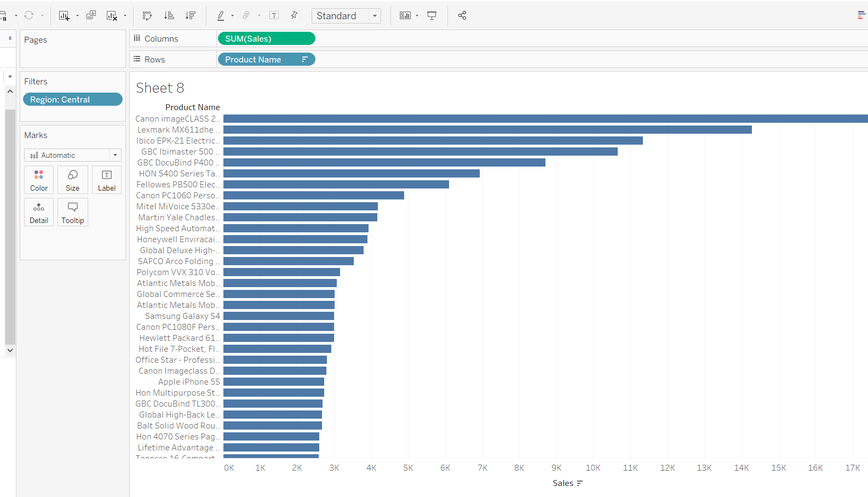This screenshot has width=868, height=497.
Task: Click the GBC Ibimaster 500 row label
Action: click(x=180, y=151)
